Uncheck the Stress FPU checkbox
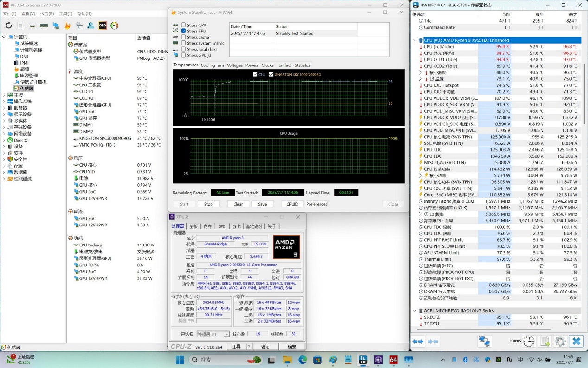This screenshot has height=368, width=588. tap(184, 31)
